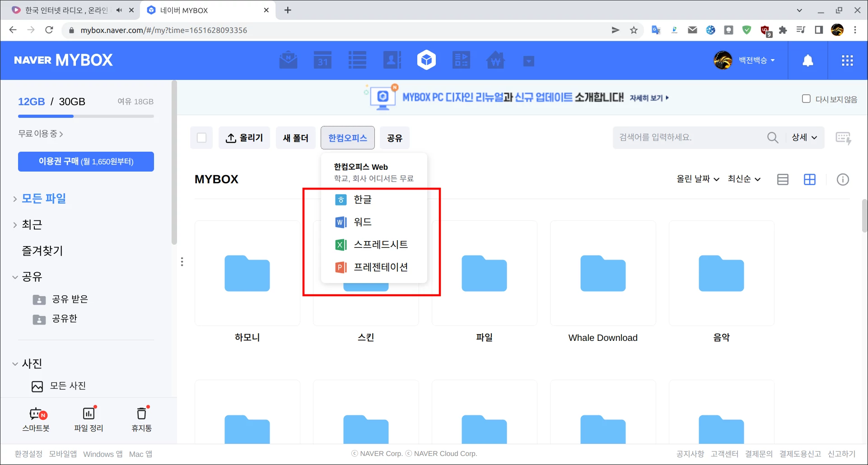Open the 공지사항 footer link

[690, 454]
